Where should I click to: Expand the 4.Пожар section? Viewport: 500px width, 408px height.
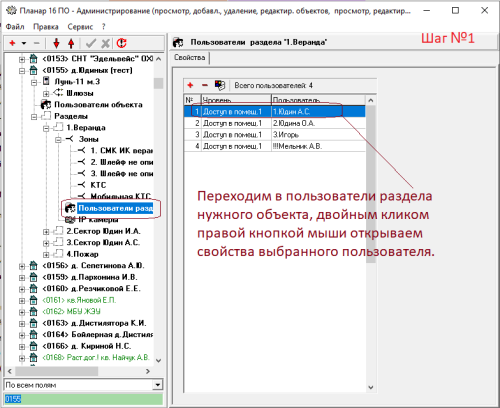[46, 255]
